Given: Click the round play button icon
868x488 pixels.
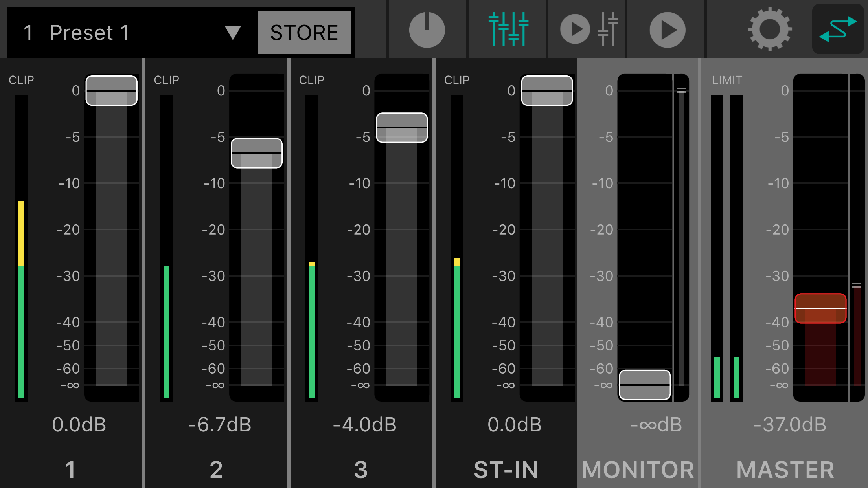Looking at the screenshot, I should tap(667, 30).
